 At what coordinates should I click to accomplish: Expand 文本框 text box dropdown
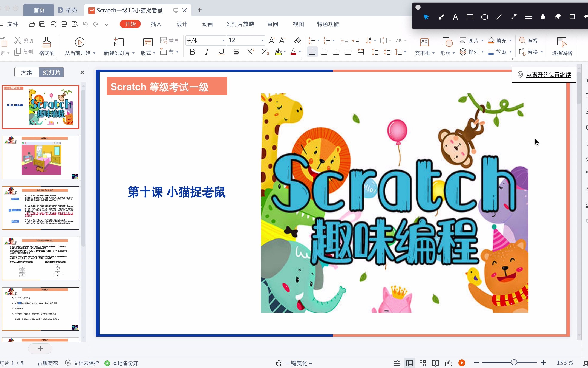click(433, 53)
